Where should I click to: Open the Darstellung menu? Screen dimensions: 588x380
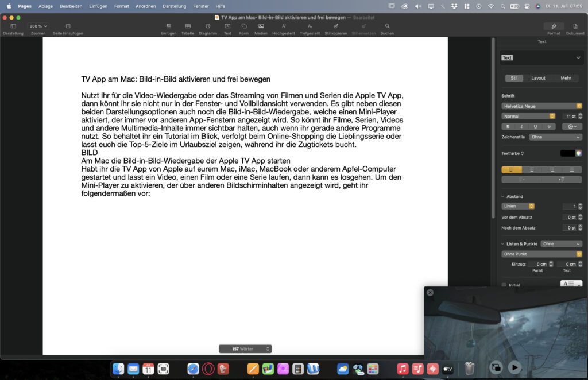(174, 6)
